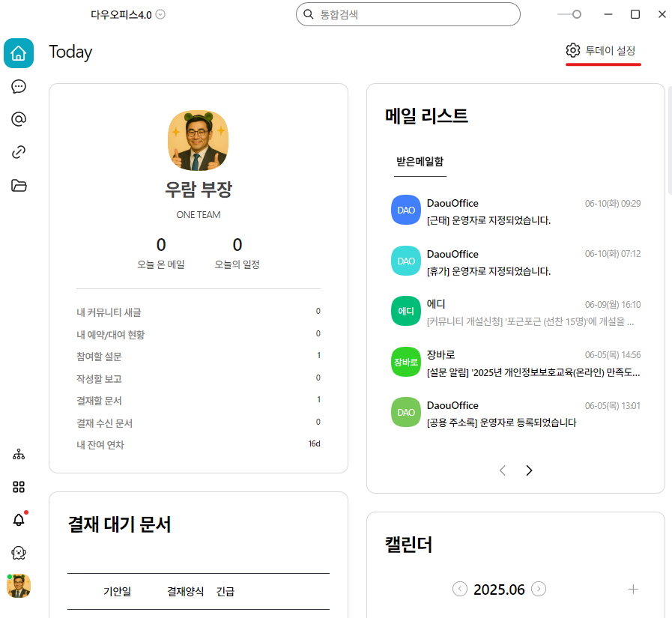Select the 받은메일함 tab
Viewport: 672px width, 618px height.
click(420, 161)
